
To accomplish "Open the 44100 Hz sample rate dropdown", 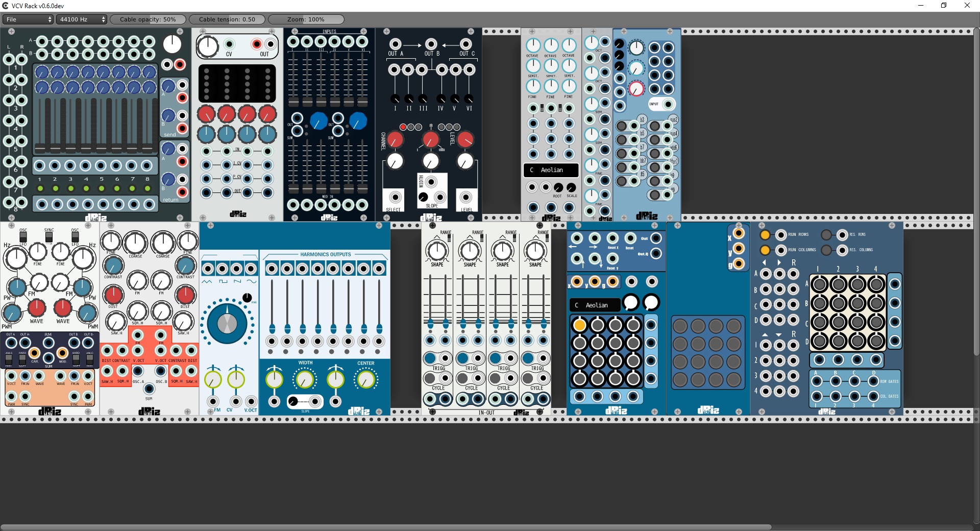I will click(x=82, y=19).
